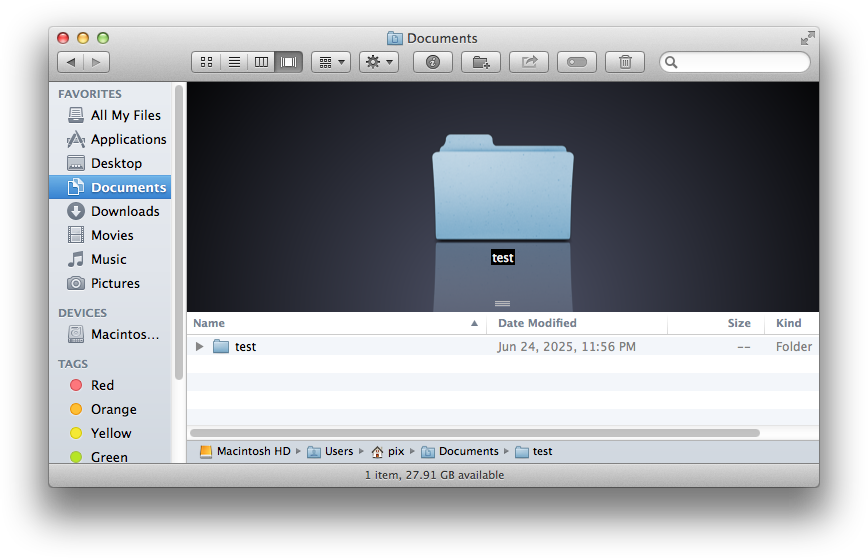Click the forward navigation arrow
This screenshot has height=558, width=868.
coord(97,62)
